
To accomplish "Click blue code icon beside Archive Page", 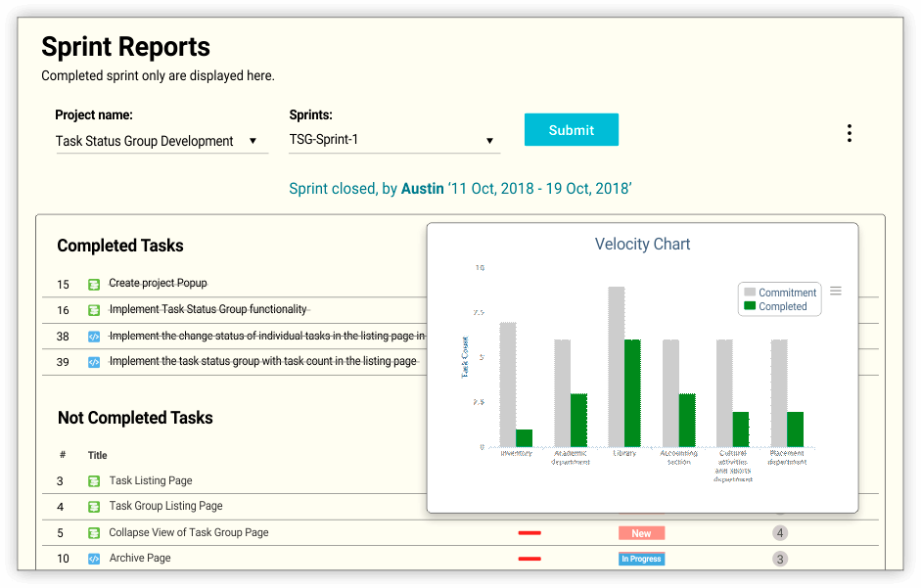I will pos(93,559).
